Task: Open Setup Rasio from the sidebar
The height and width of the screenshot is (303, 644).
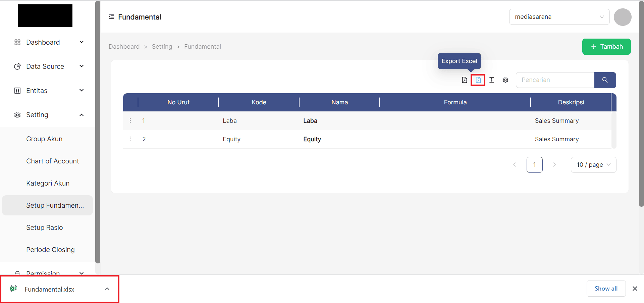Action: [x=45, y=227]
